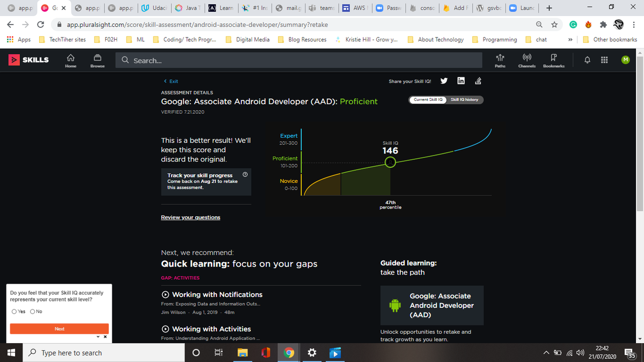Click the info icon beside Track your skill progress
Image resolution: width=644 pixels, height=362 pixels.
(x=245, y=175)
